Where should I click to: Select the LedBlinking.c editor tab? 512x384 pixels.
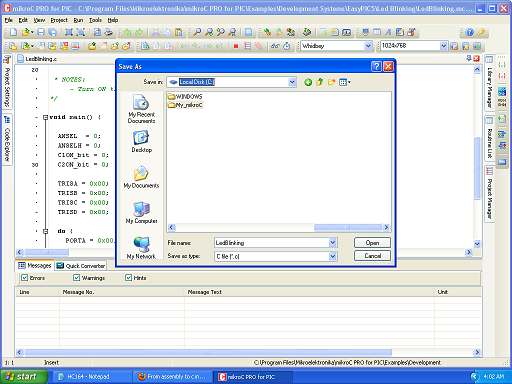click(37, 59)
